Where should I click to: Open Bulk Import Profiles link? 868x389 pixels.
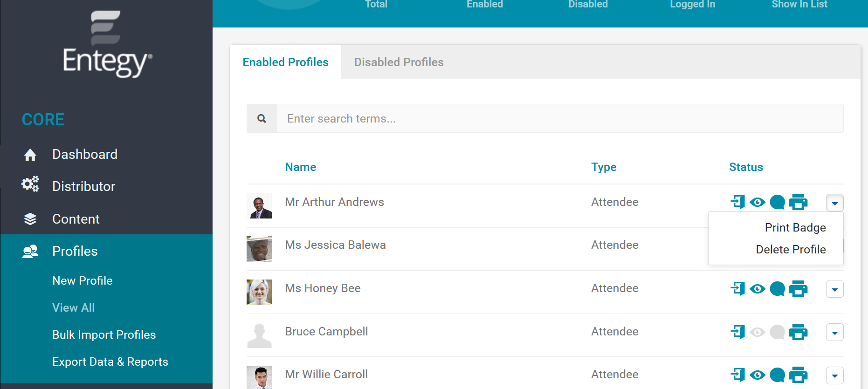tap(104, 334)
